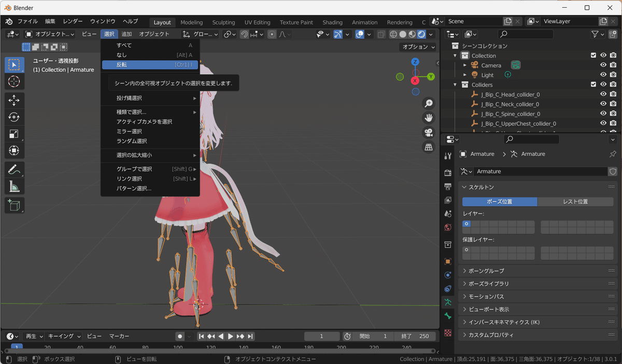622x364 pixels.
Task: Uncheck the Collection exclude checkbox
Action: click(x=593, y=55)
